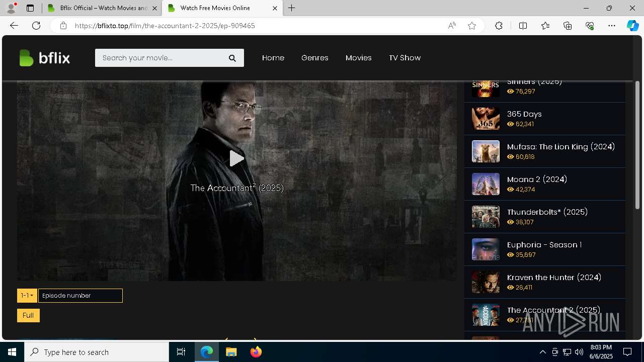The height and width of the screenshot is (362, 644).
Task: Click the bflix logo
Action: coord(44,58)
